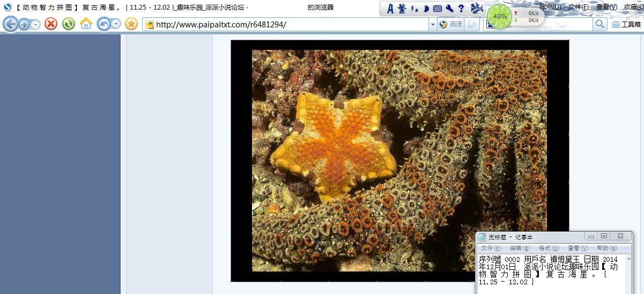Toggle the IME half-moon width icon

click(x=426, y=9)
